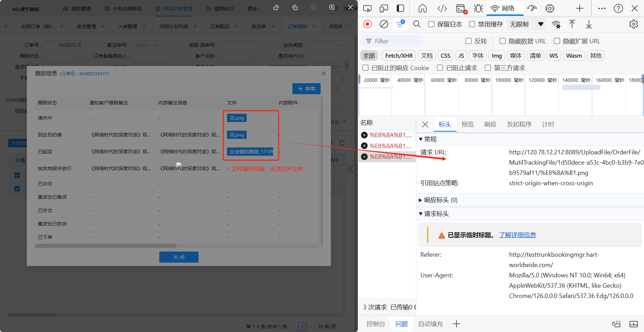Select the inspect element tool
Screen dimensions: 644x332
(x=367, y=8)
